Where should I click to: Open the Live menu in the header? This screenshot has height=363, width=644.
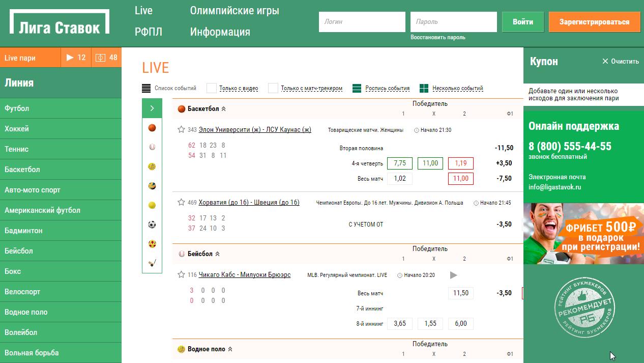point(144,10)
